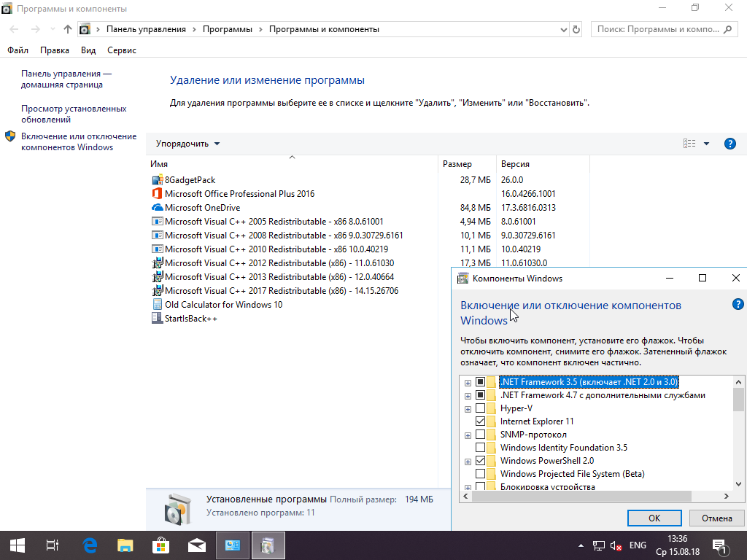Click the network tray icon
The image size is (747, 560).
(598, 545)
